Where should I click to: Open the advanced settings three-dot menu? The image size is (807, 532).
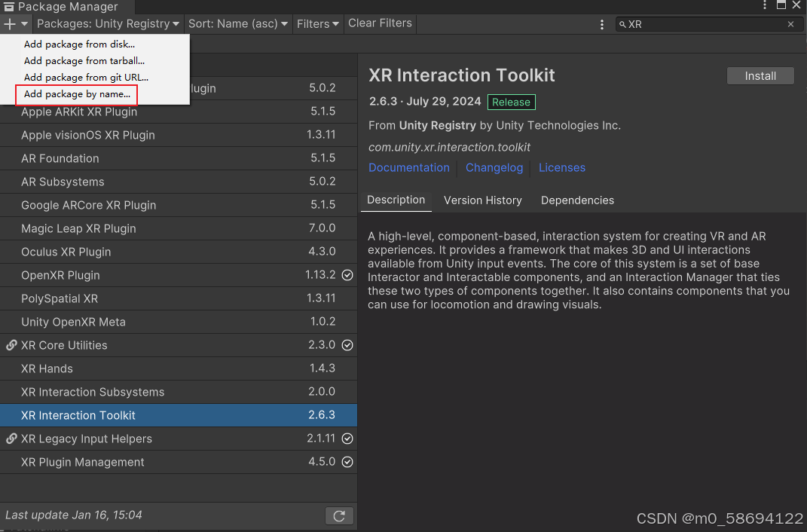pos(601,24)
